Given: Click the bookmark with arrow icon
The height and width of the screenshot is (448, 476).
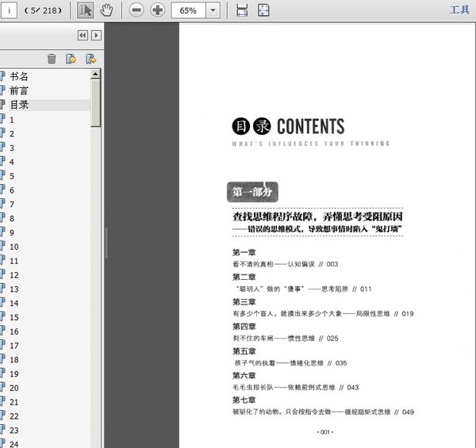Looking at the screenshot, I should 90,59.
